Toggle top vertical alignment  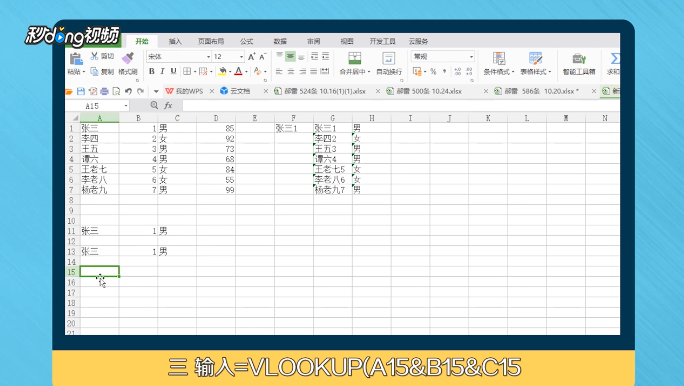coord(280,56)
